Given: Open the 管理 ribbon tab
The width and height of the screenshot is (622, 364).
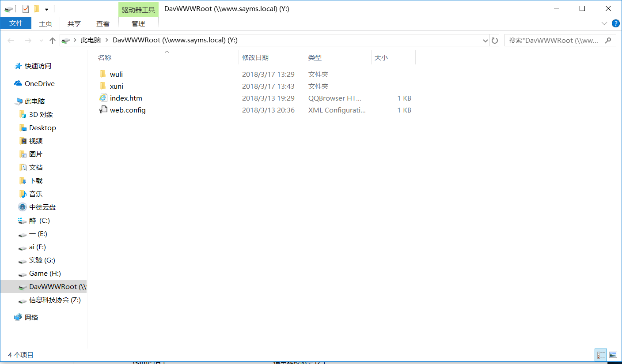Looking at the screenshot, I should point(138,23).
